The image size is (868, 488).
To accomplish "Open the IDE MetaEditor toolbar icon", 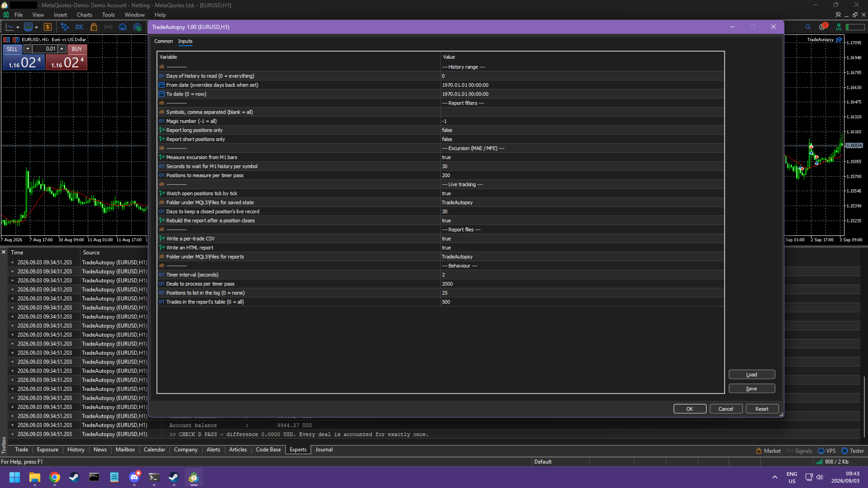I will [x=79, y=27].
